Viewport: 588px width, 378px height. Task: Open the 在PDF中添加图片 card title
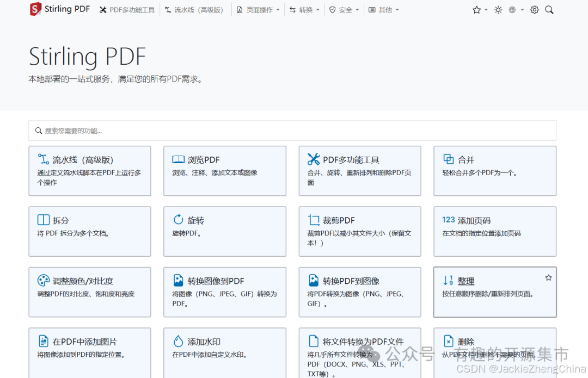[85, 342]
